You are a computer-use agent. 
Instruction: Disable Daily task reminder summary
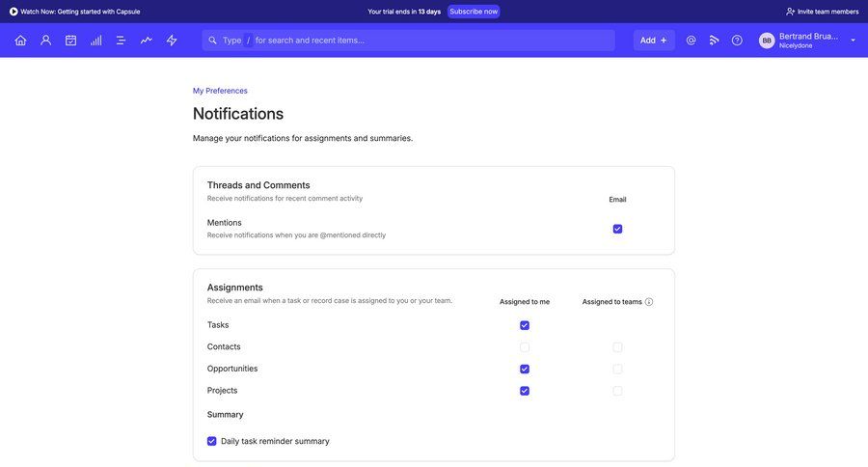[x=212, y=441]
